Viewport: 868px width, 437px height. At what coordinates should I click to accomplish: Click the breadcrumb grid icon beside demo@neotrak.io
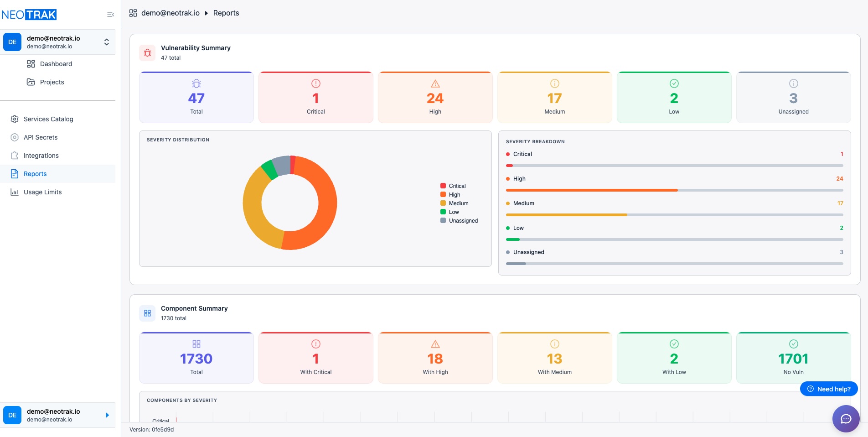coord(133,13)
